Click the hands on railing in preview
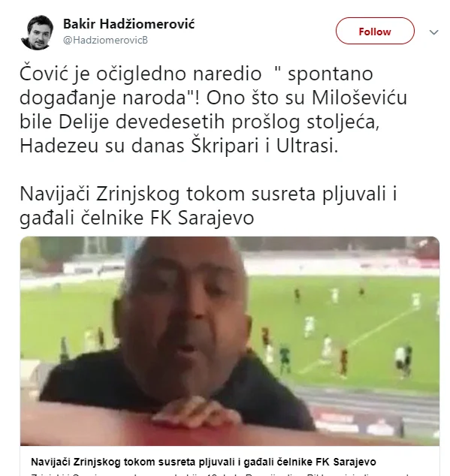Viewport: 450px width, 476px height. (x=198, y=414)
